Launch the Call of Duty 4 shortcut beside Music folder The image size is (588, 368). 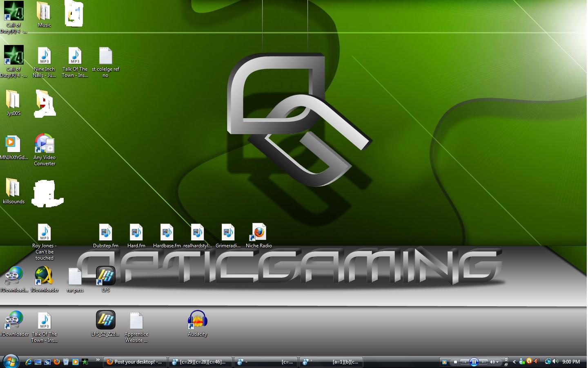(x=13, y=17)
